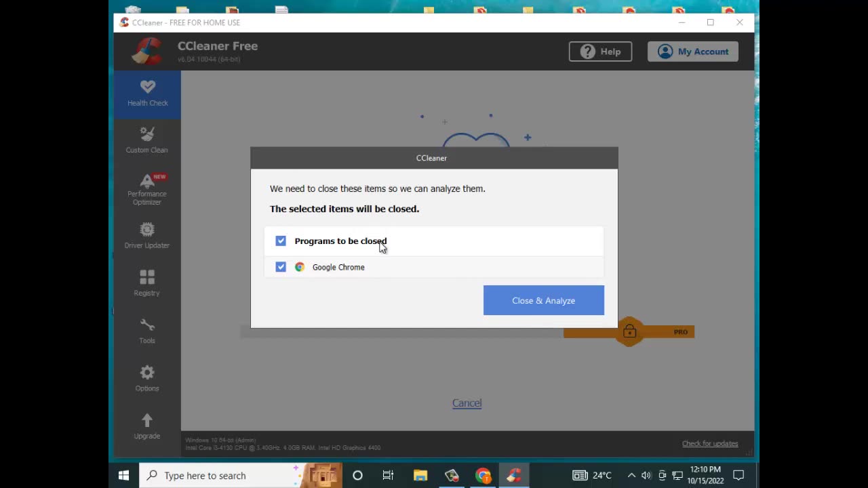Click the taskbar search box
Screen dimensions: 868x488
(240, 475)
